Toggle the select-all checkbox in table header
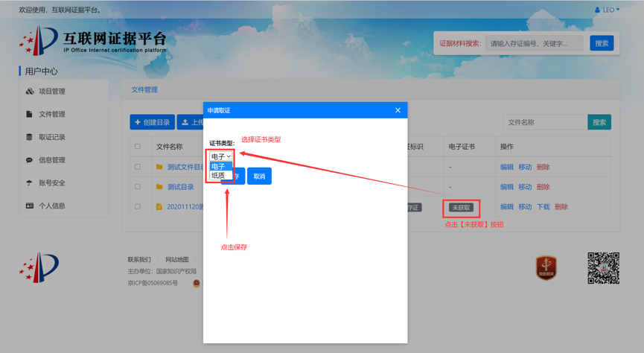 [138, 147]
